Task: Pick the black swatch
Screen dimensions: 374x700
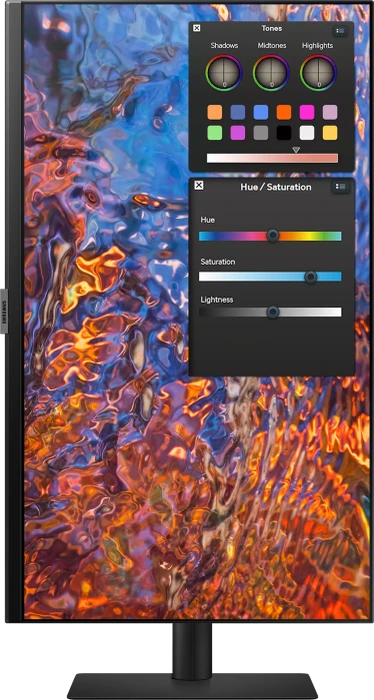Action: coord(284,133)
